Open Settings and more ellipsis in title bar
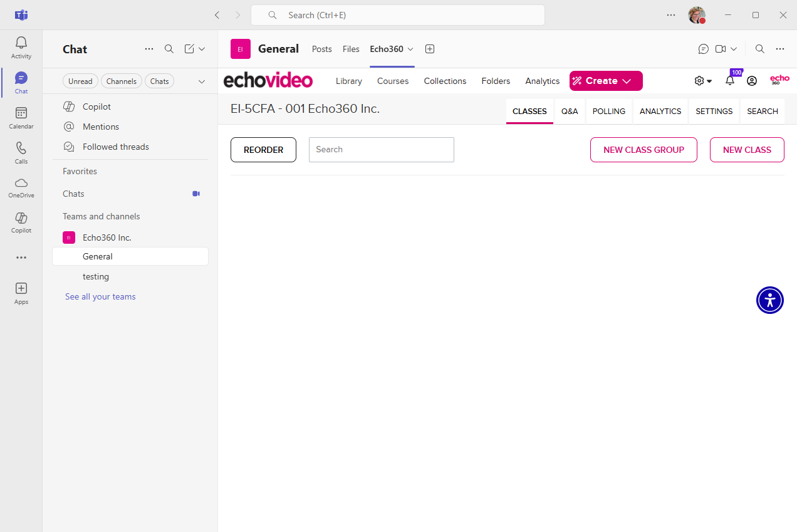The height and width of the screenshot is (532, 797). (x=671, y=15)
